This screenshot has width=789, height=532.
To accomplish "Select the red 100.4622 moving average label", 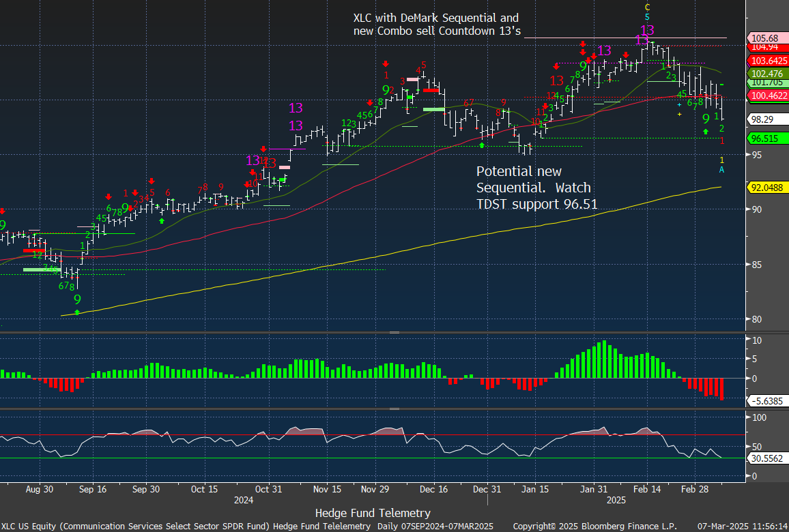I will coord(768,95).
